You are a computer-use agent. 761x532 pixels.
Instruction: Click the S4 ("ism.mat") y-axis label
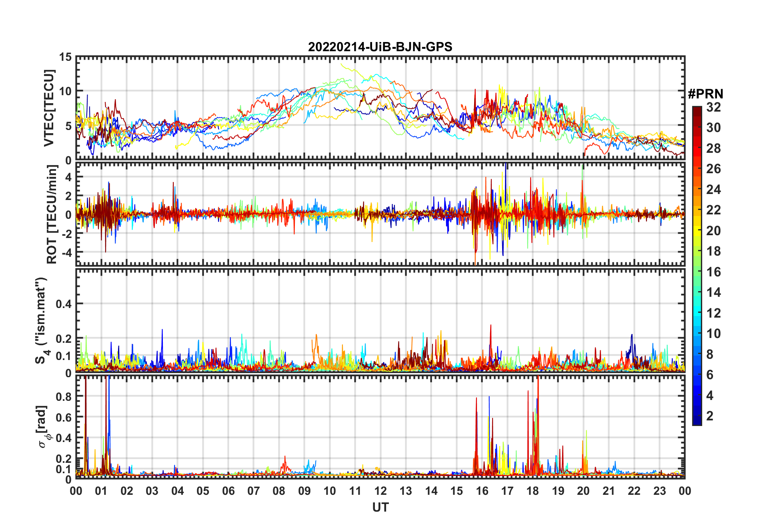pyautogui.click(x=42, y=320)
